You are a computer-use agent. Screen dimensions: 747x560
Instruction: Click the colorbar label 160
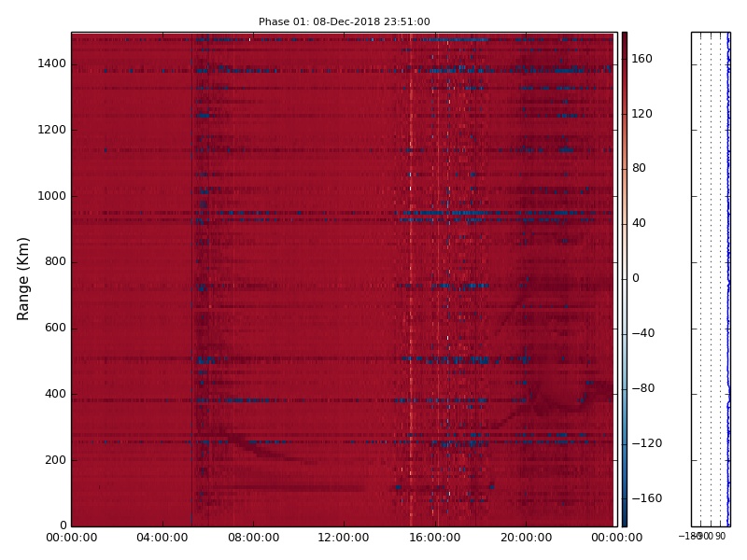point(641,59)
